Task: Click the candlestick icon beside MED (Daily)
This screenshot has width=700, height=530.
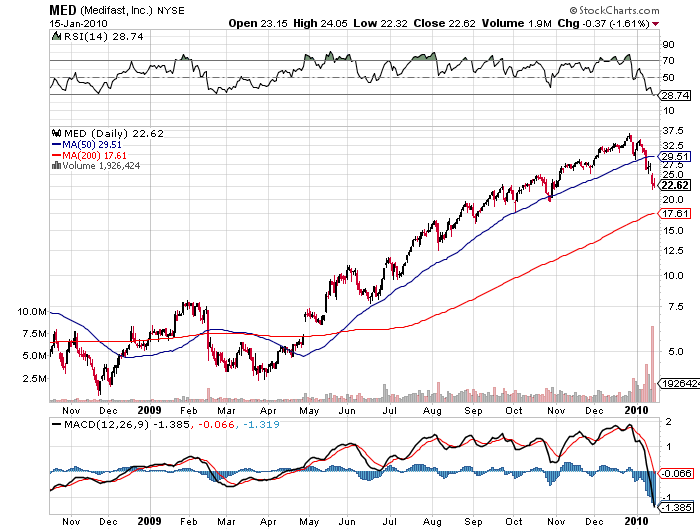Action: [56, 133]
